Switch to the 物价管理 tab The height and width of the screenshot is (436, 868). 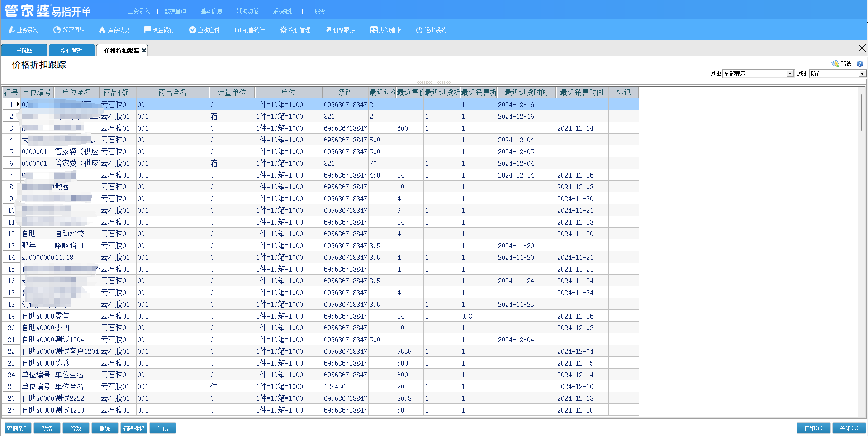[71, 51]
